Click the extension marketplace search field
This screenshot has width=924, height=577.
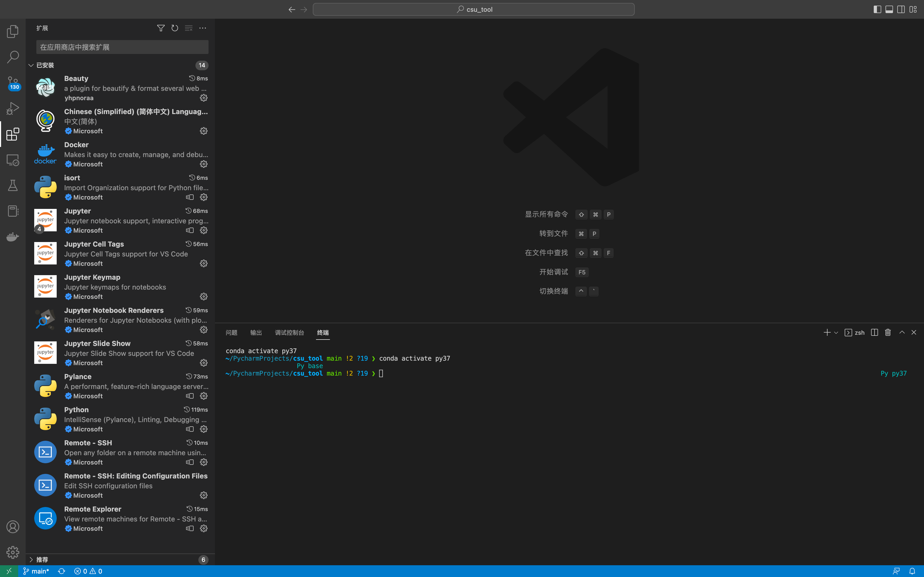point(122,47)
